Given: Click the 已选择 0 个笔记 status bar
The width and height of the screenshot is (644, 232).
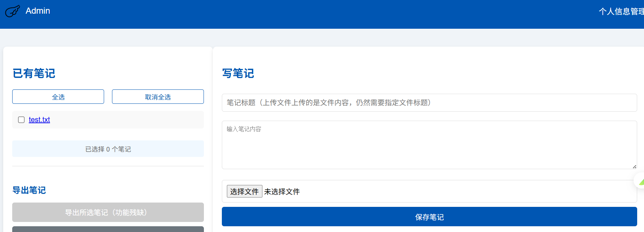Looking at the screenshot, I should pyautogui.click(x=108, y=149).
